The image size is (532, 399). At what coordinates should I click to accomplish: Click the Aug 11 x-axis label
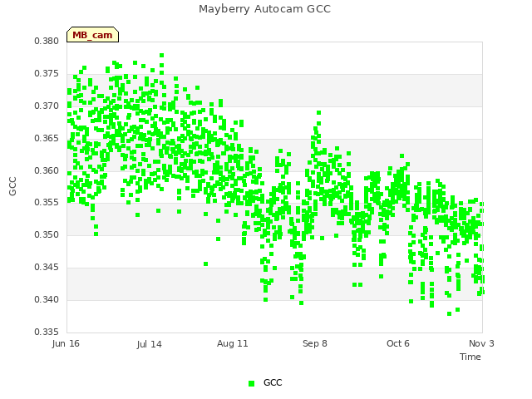click(233, 343)
